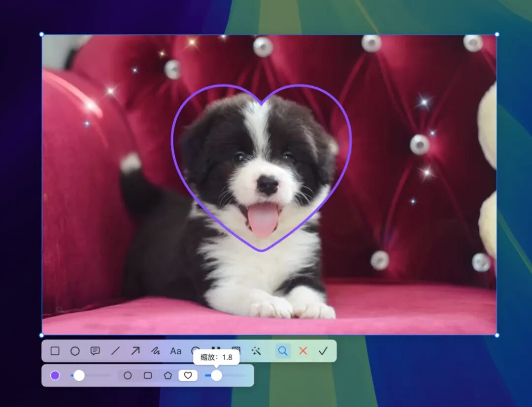Choose the Aa text tool
Screen dimensions: 532x407
pos(176,351)
